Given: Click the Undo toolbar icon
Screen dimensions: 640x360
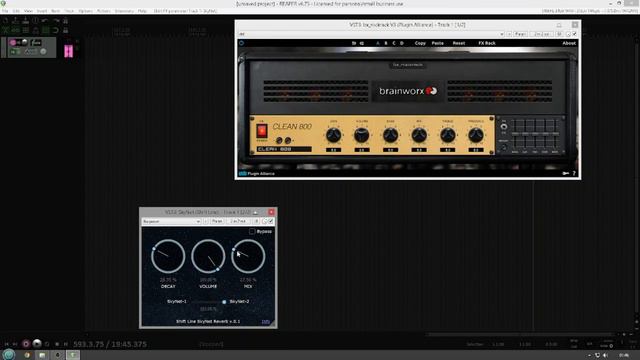Looking at the screenshot, I should coord(45,20).
